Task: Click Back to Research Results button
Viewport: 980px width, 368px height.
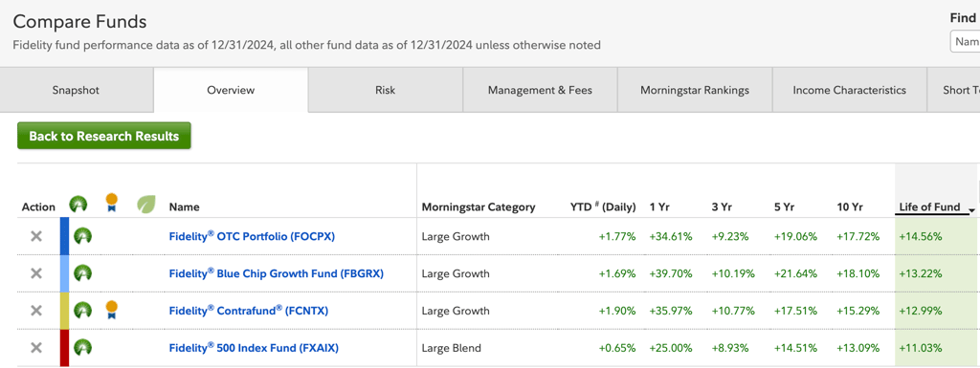Action: tap(103, 136)
